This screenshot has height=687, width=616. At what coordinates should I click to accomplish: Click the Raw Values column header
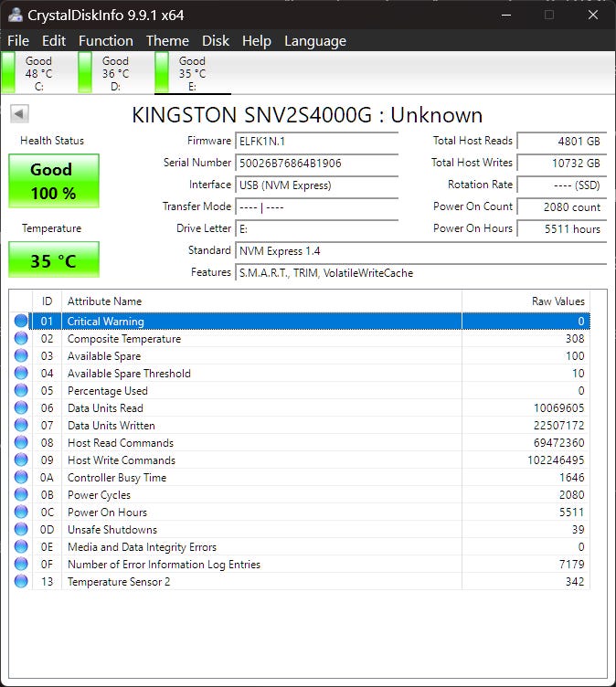pyautogui.click(x=526, y=301)
